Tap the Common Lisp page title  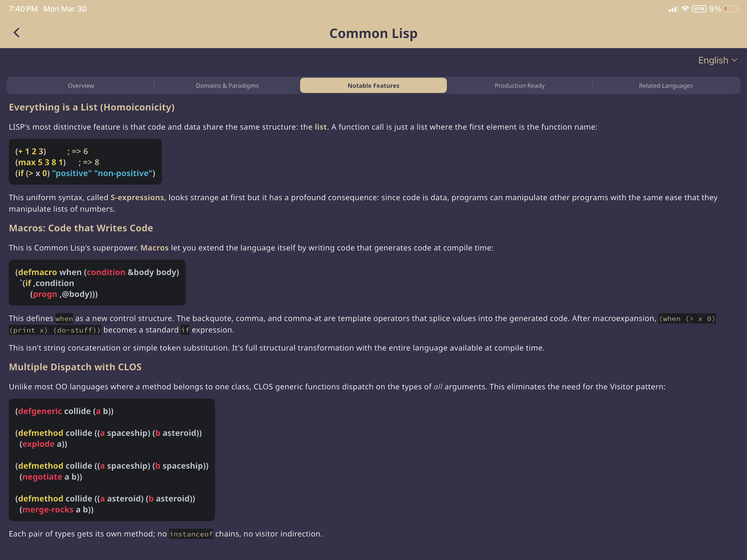coord(373,33)
